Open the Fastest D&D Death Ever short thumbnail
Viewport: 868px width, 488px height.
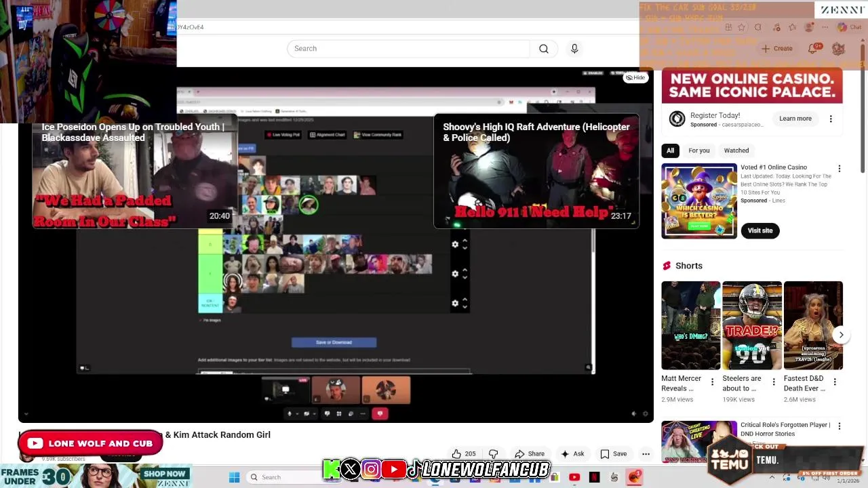[813, 325]
